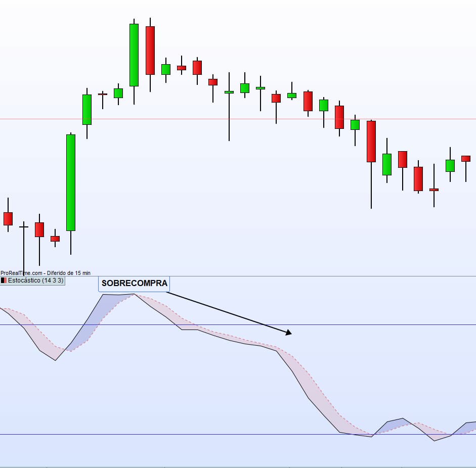This screenshot has height=468, width=476.
Task: Click the green candle with long lower wick
Action: 229,92
